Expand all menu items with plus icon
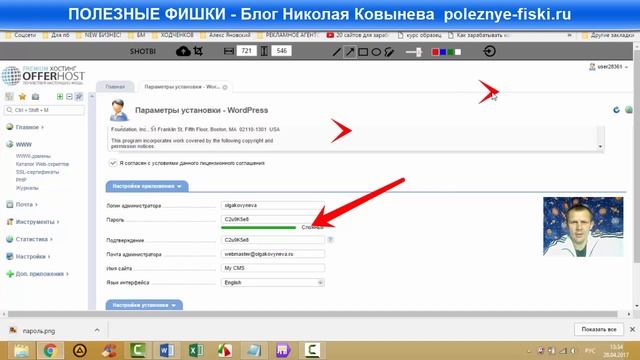This screenshot has width=640, height=360. pos(60,96)
